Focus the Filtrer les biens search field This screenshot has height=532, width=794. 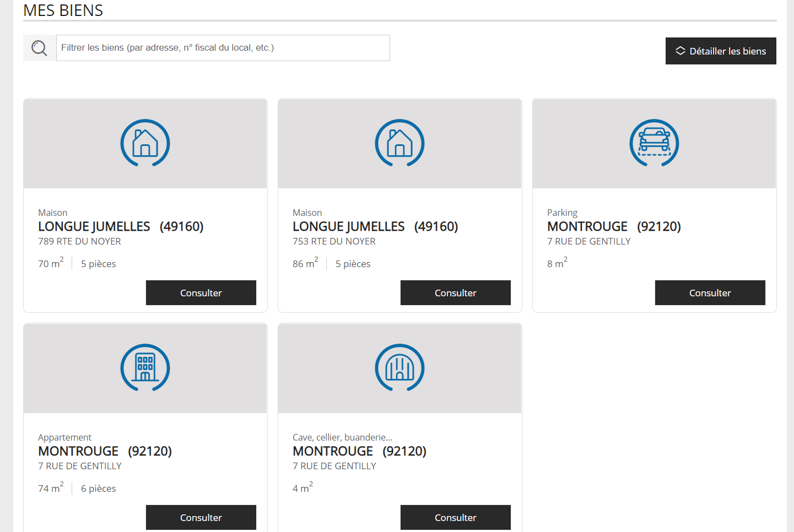click(223, 48)
